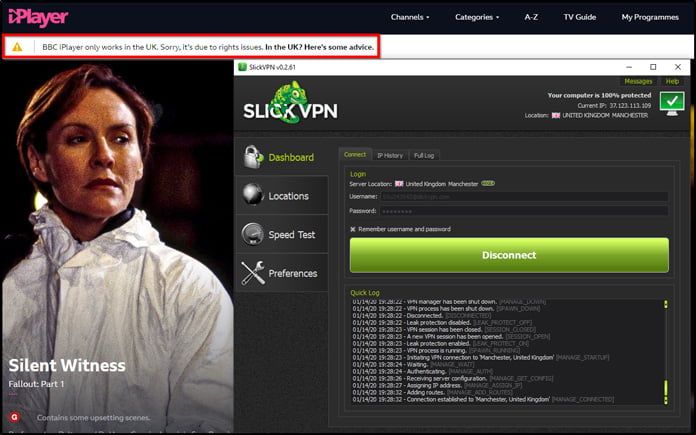Open the Silent Witness programme title
696x435 pixels.
click(67, 365)
